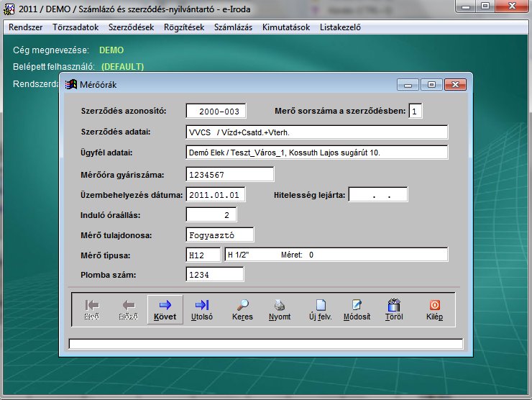The image size is (532, 400).
Task: Jump to last record with Utolsó
Action: (x=202, y=310)
